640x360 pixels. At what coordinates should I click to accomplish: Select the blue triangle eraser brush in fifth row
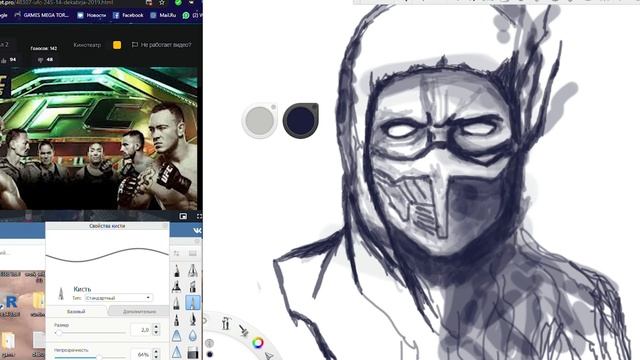[177, 336]
